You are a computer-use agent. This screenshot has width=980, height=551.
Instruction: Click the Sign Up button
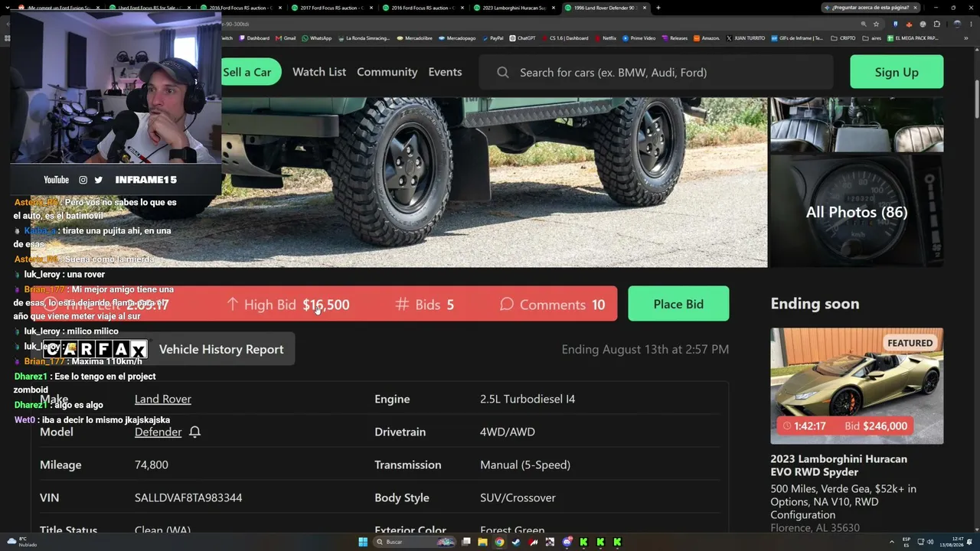click(897, 72)
